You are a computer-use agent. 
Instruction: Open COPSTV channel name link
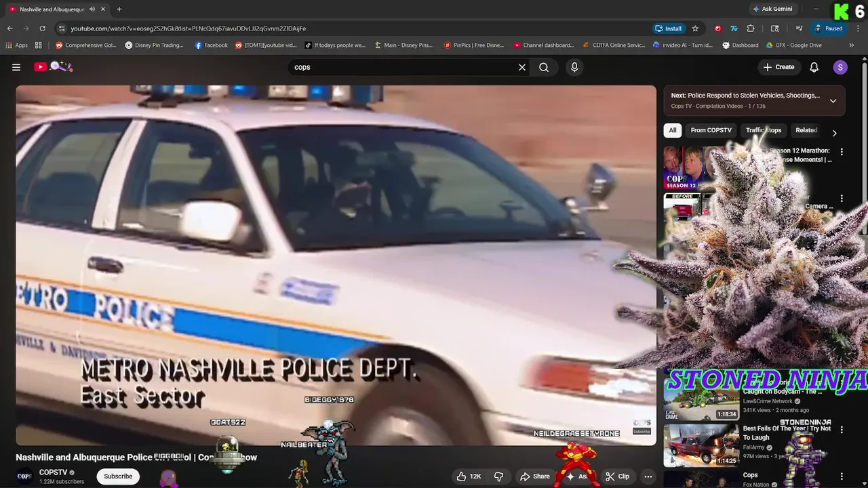click(x=53, y=472)
